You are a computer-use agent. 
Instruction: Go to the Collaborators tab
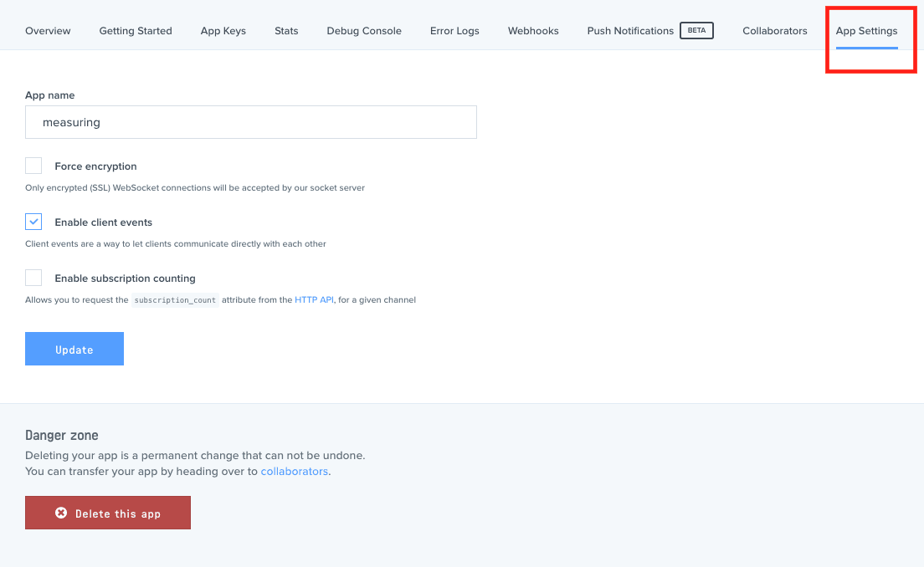pos(775,31)
